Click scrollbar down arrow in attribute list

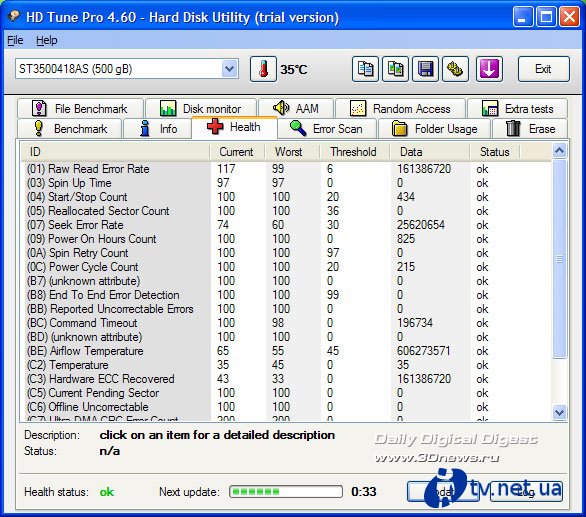coord(559,412)
